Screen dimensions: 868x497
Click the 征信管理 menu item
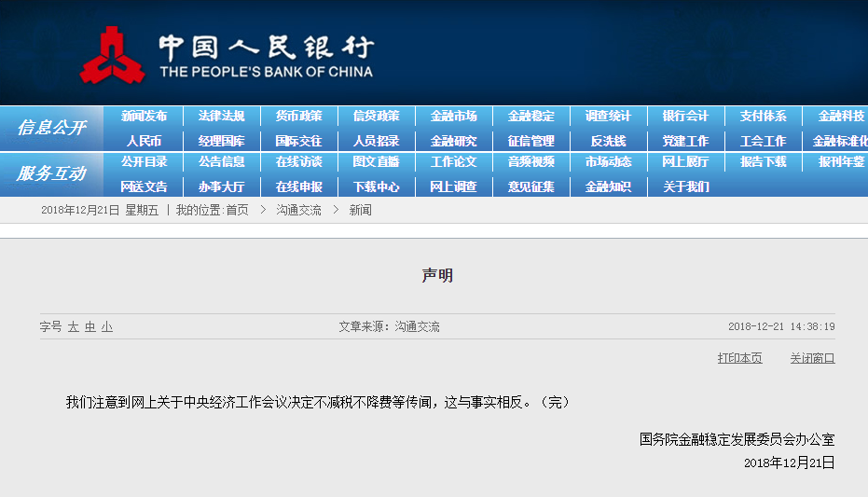pyautogui.click(x=530, y=142)
